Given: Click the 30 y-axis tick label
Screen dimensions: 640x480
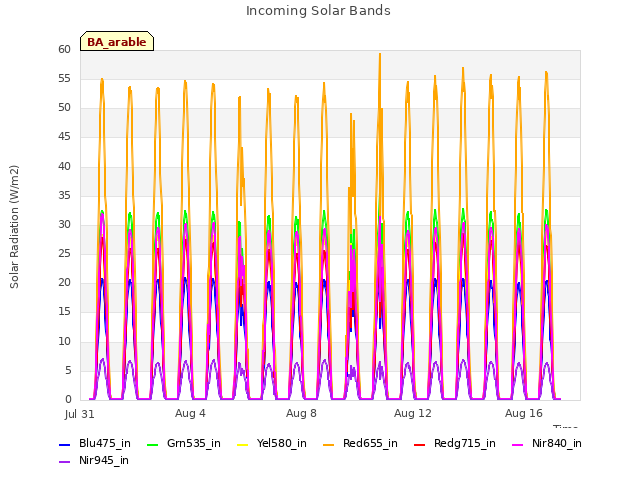Looking at the screenshot, I should point(64,225).
